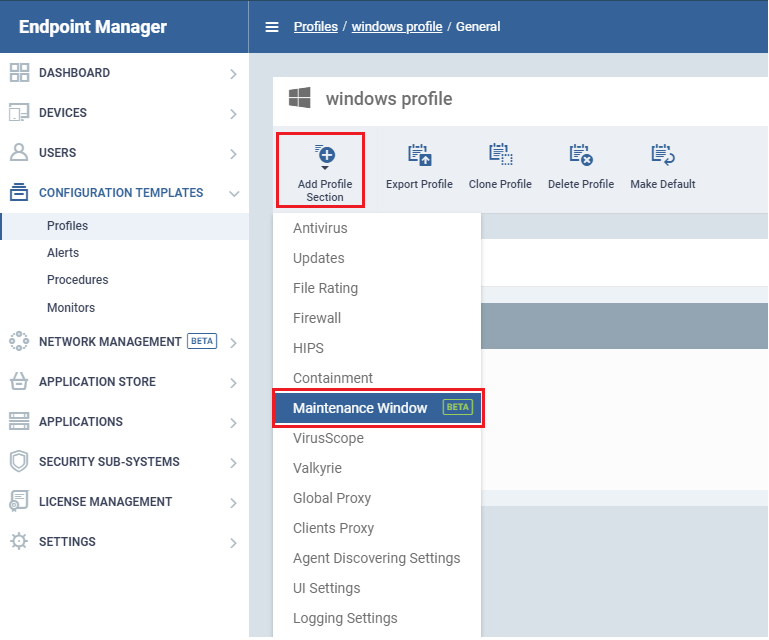The image size is (769, 640).
Task: Click BETA badge on Maintenance Window
Action: coord(458,407)
